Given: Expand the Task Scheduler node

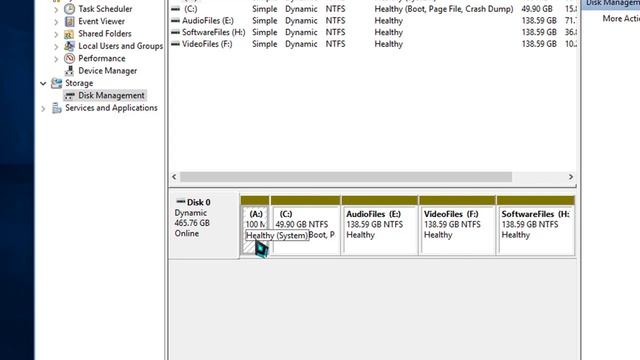Looking at the screenshot, I should (56, 9).
